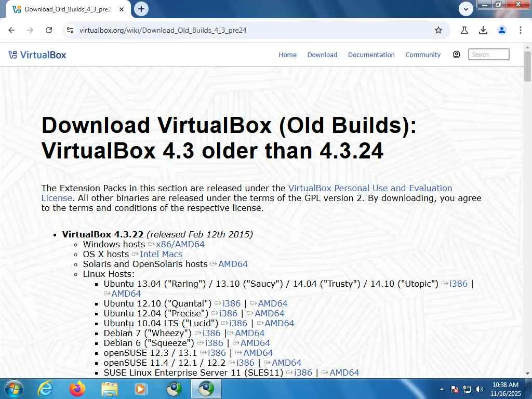Click the page vertical scrollbar thumb
This screenshot has width=532, height=399.
click(x=527, y=66)
